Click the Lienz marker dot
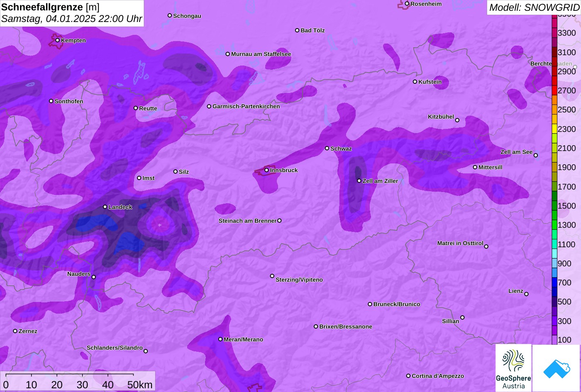581x392 pixels. tap(527, 294)
